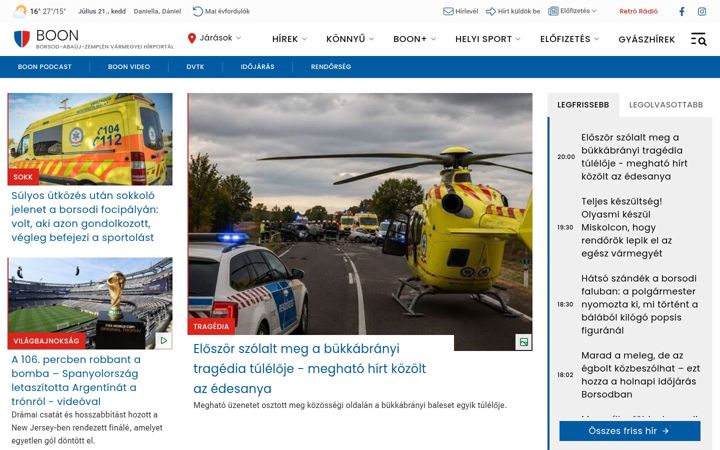The image size is (720, 450).
Task: Click the video play icon on World Cup thumbnail
Action: click(163, 340)
